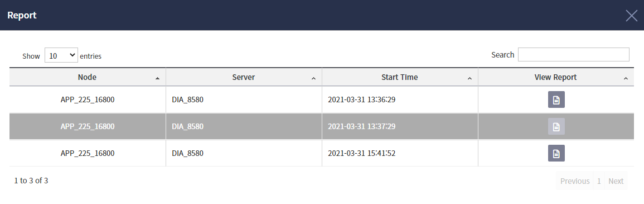This screenshot has height=204, width=644.
Task: Focus the Search input field
Action: coord(573,55)
